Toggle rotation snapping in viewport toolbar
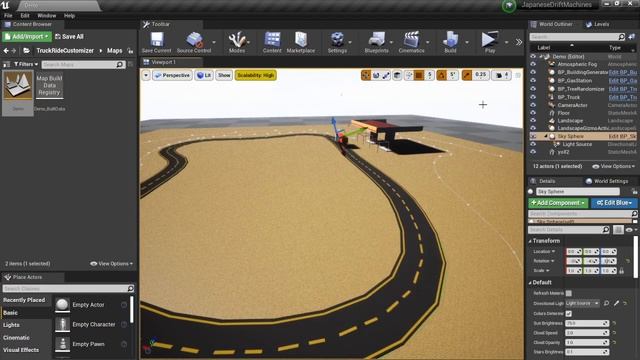 point(442,75)
